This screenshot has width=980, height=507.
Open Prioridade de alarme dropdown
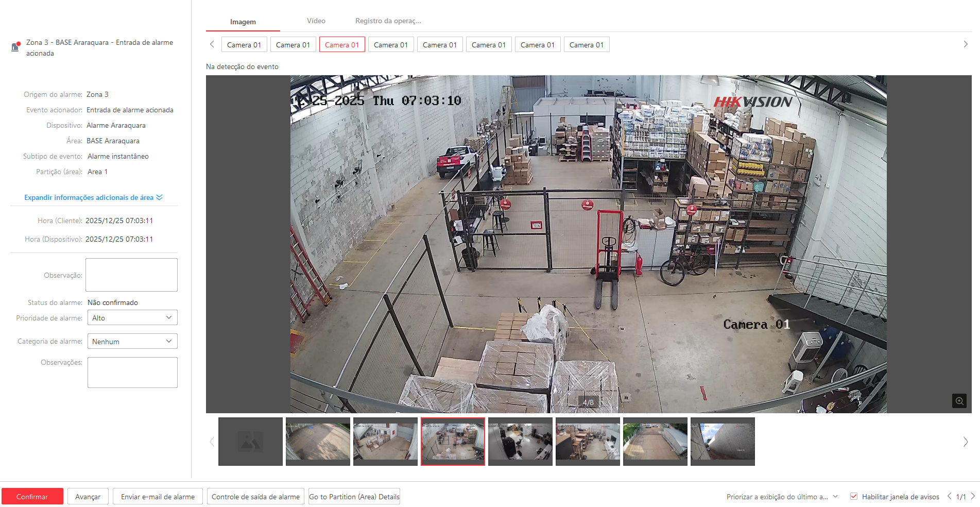tap(132, 318)
